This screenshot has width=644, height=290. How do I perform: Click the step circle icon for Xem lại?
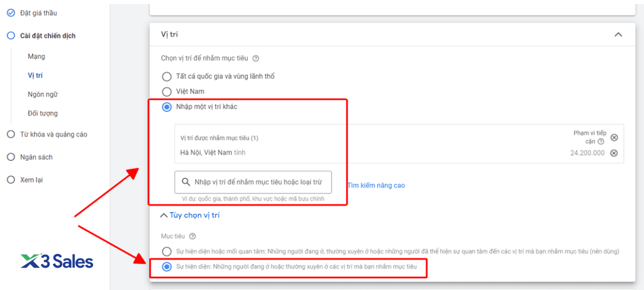point(11,179)
